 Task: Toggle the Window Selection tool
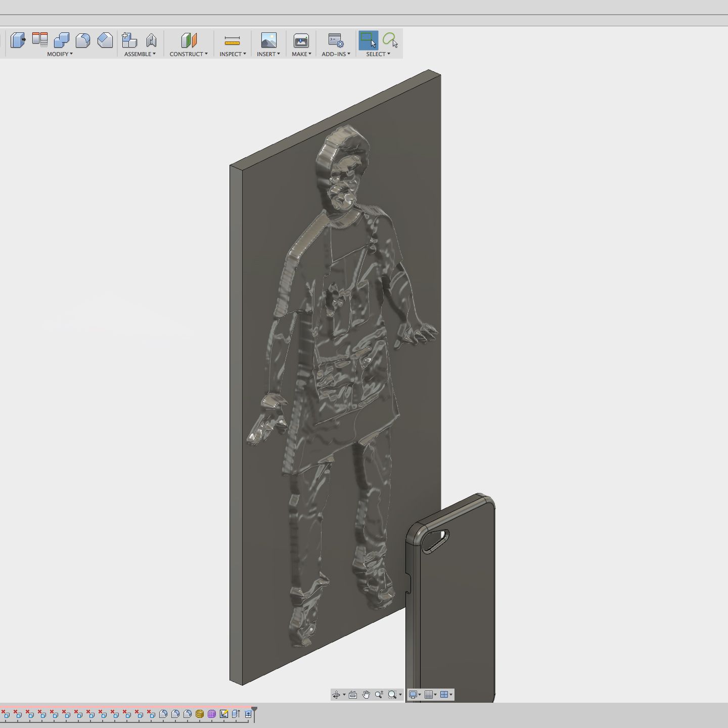368,40
